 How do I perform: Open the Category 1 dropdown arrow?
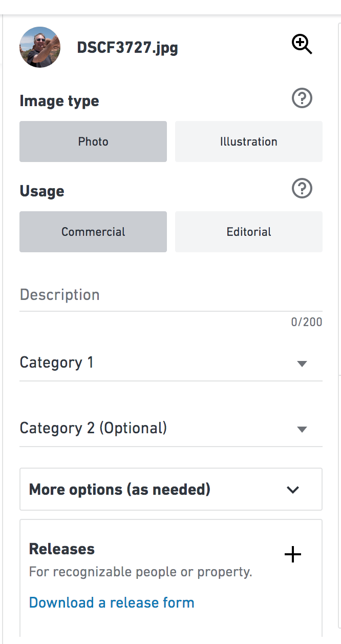(302, 364)
